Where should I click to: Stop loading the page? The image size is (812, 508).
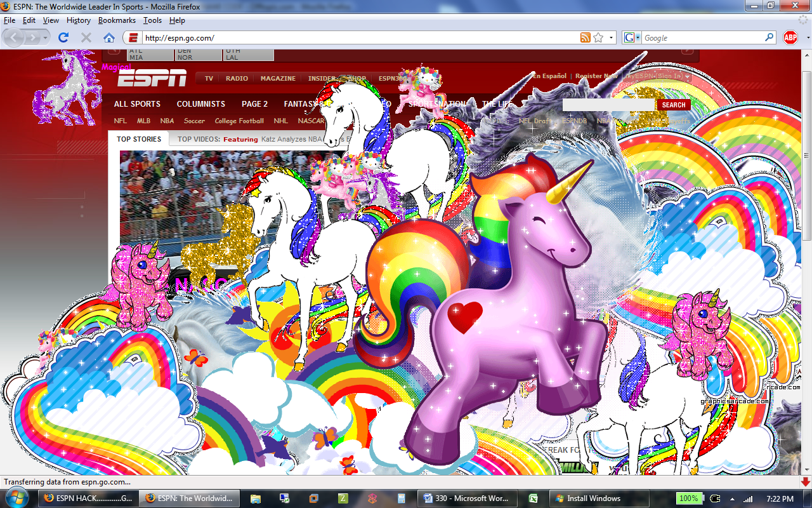pos(86,38)
